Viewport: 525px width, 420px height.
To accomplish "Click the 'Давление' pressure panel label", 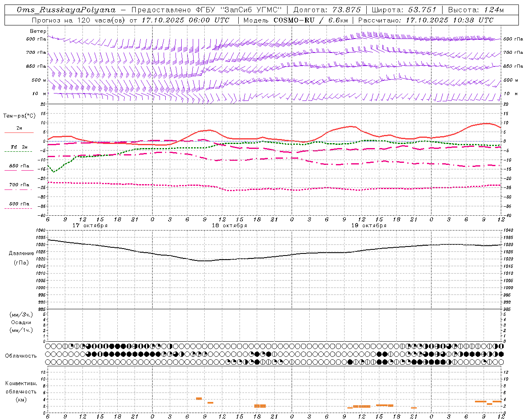I will click(21, 253).
